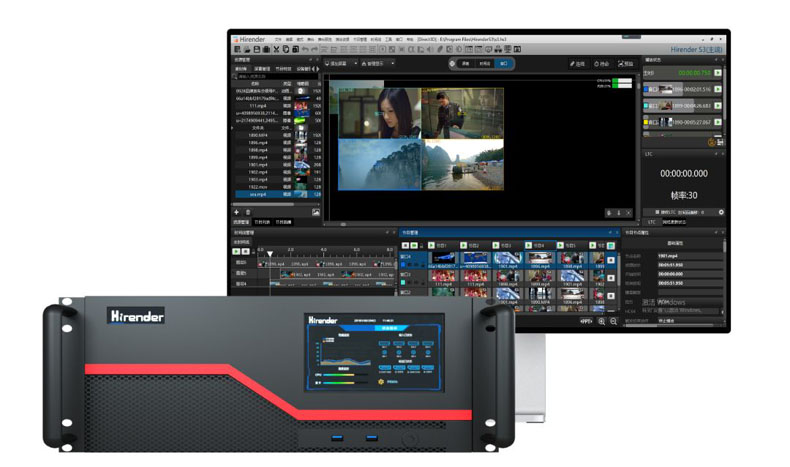790x467 pixels.
Task: Click the zoom-out magnifier in the program panel
Action: pos(614,321)
